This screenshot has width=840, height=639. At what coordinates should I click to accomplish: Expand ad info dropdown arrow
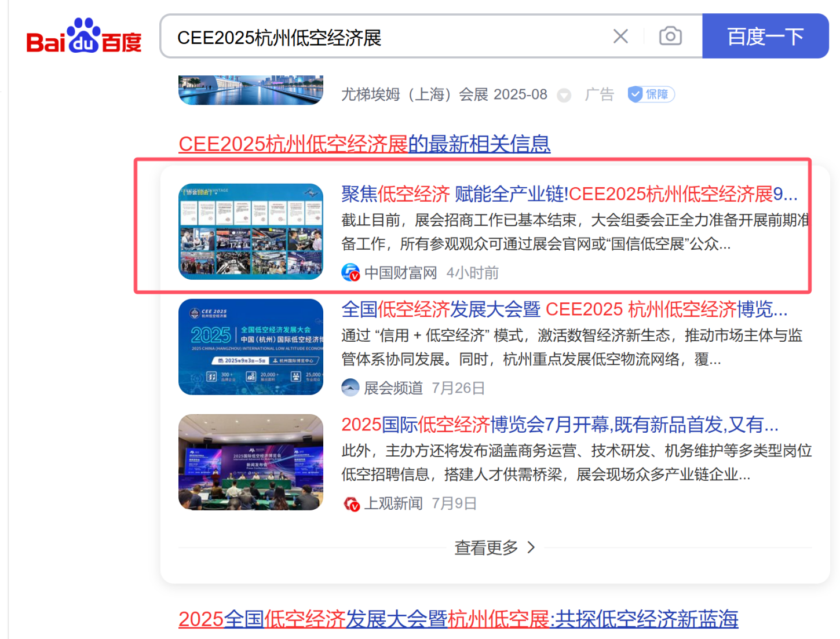(564, 96)
